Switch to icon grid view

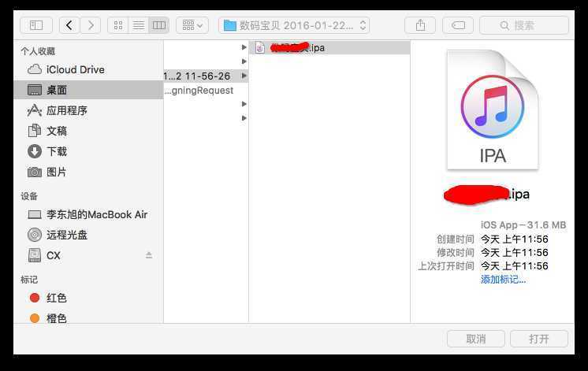118,25
